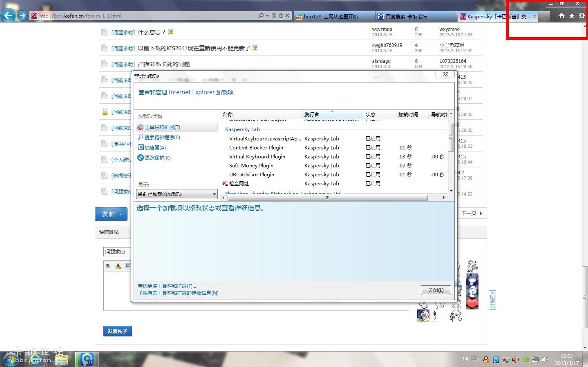Open the browser Tools gear icon
Image resolution: width=588 pixels, height=367 pixels.
tap(582, 16)
